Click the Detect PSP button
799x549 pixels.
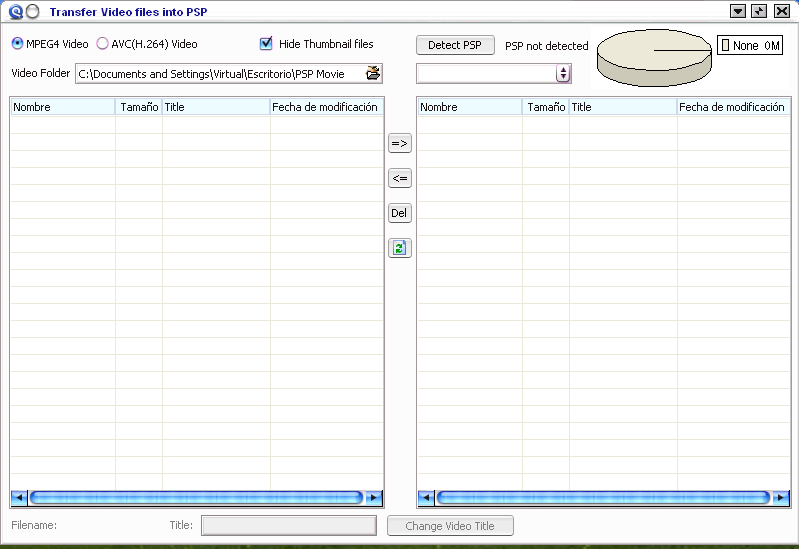(x=455, y=45)
